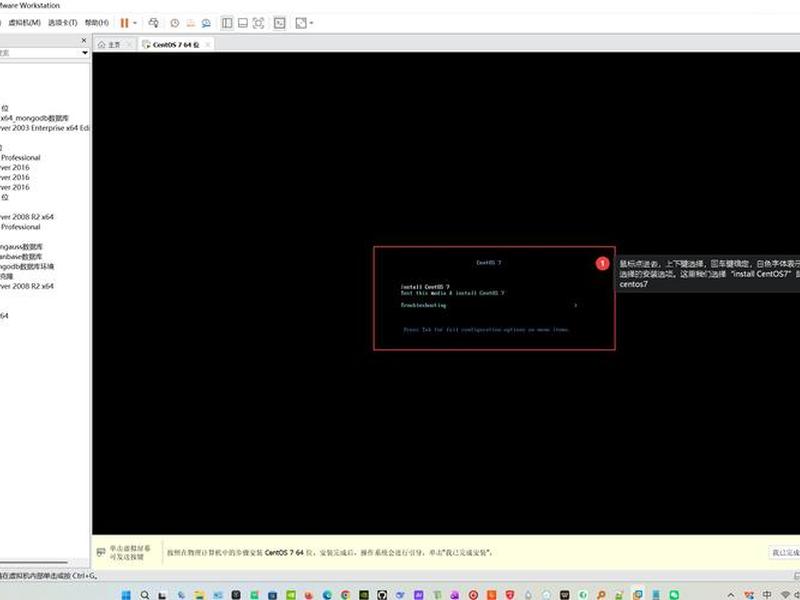Click the library sidebar horizontal scrollbar
Viewport: 800px width, 600px height.
coord(34,562)
